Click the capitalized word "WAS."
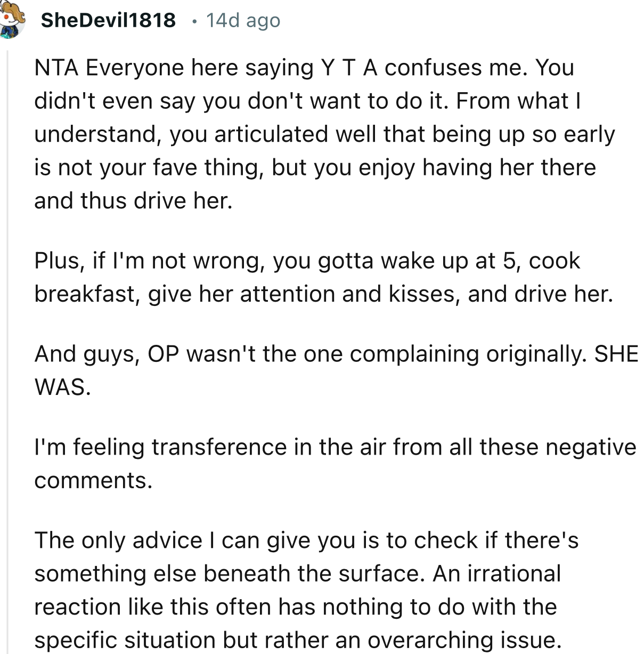This screenshot has width=644, height=654. pyautogui.click(x=62, y=387)
